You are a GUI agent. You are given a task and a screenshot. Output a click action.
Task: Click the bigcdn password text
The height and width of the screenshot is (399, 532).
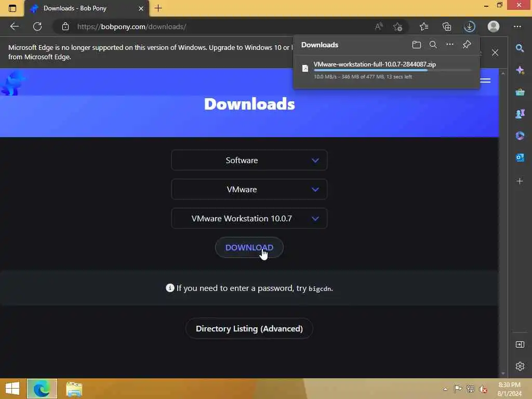[x=320, y=289]
